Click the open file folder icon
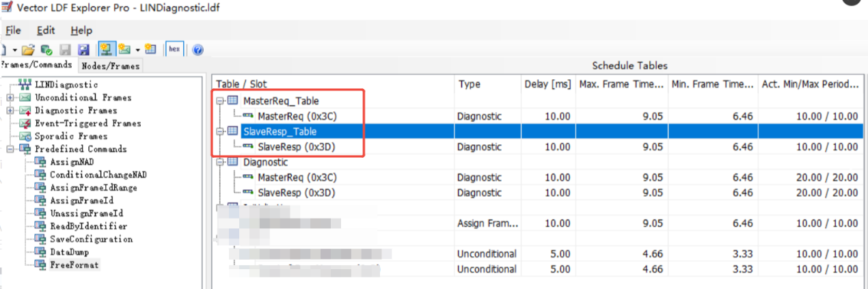 pos(27,50)
